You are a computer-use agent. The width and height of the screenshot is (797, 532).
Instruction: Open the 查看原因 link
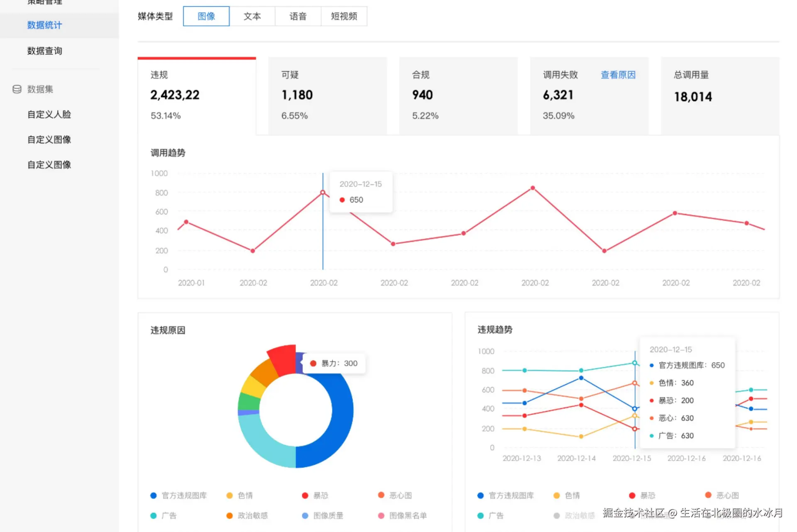618,75
